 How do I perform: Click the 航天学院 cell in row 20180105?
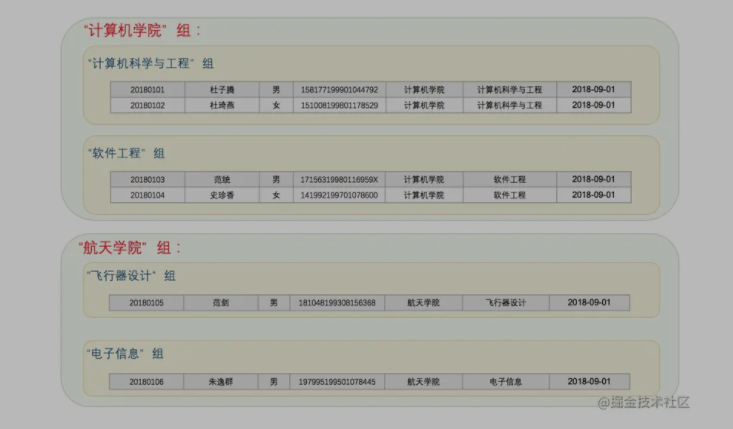click(424, 303)
